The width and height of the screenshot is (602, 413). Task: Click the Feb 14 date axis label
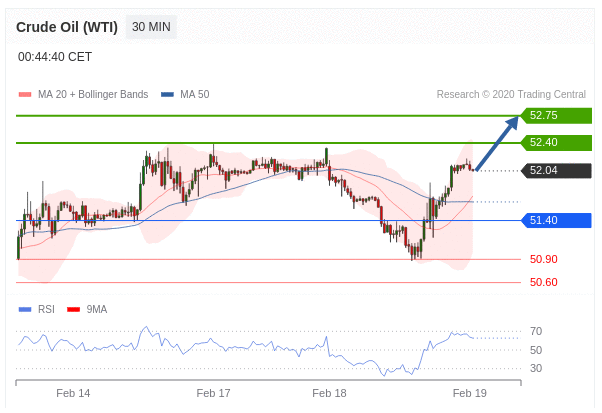[73, 393]
